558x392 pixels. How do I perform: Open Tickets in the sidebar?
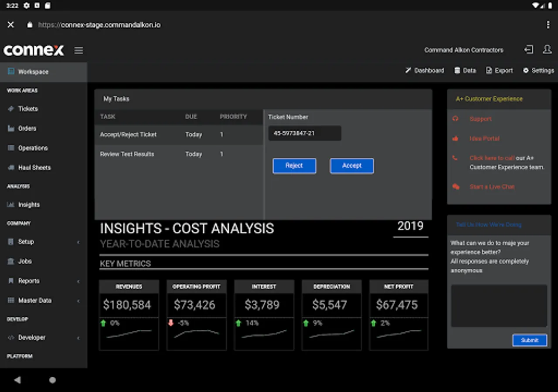(28, 109)
